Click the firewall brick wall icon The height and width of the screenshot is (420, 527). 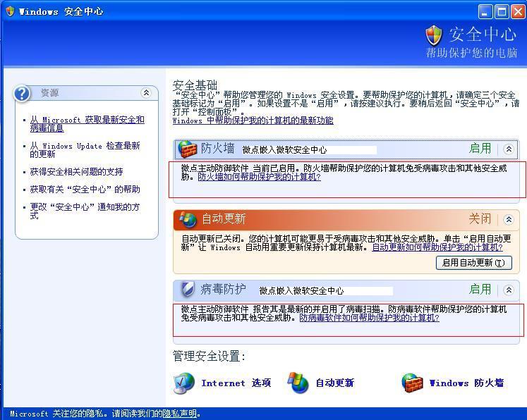click(x=188, y=149)
